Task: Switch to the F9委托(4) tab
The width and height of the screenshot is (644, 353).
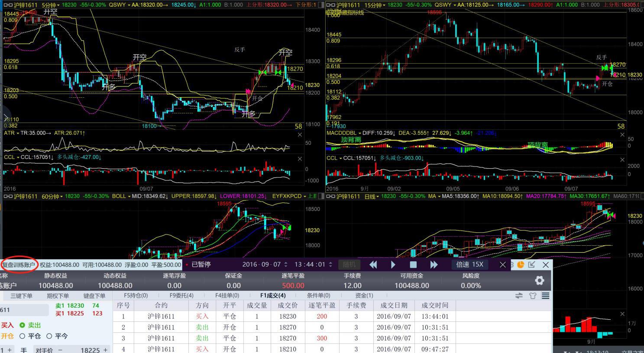Action: pyautogui.click(x=181, y=295)
